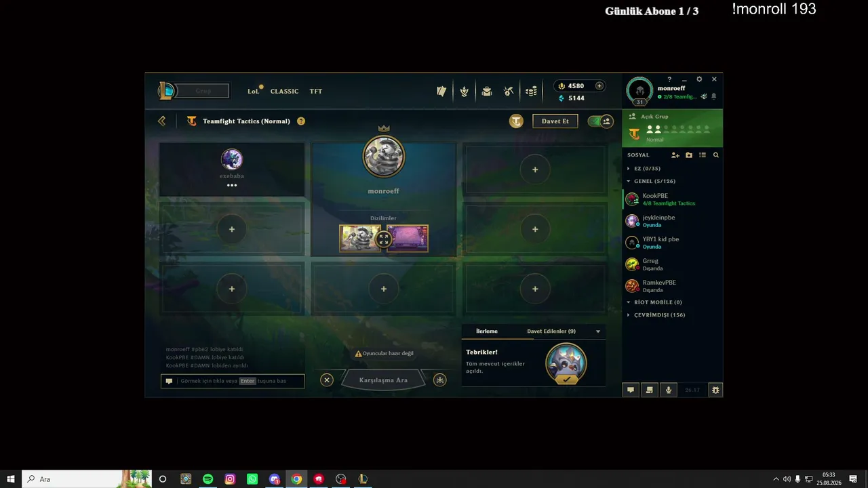Open the collection cards icon in top bar
The height and width of the screenshot is (488, 868).
[441, 91]
